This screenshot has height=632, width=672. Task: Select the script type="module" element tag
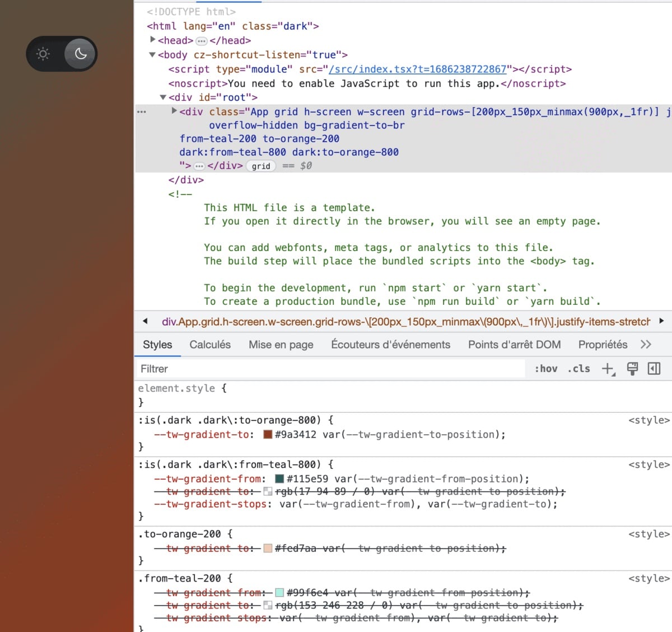(370, 69)
